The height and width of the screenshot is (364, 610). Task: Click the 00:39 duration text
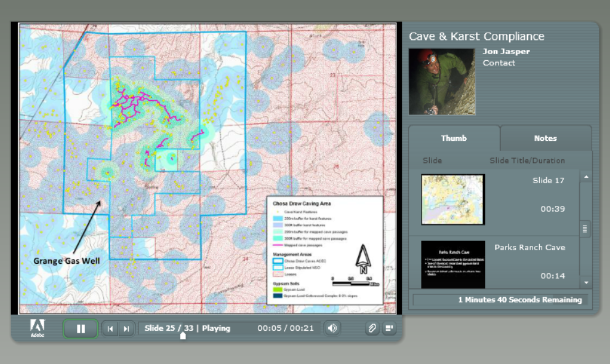click(552, 209)
